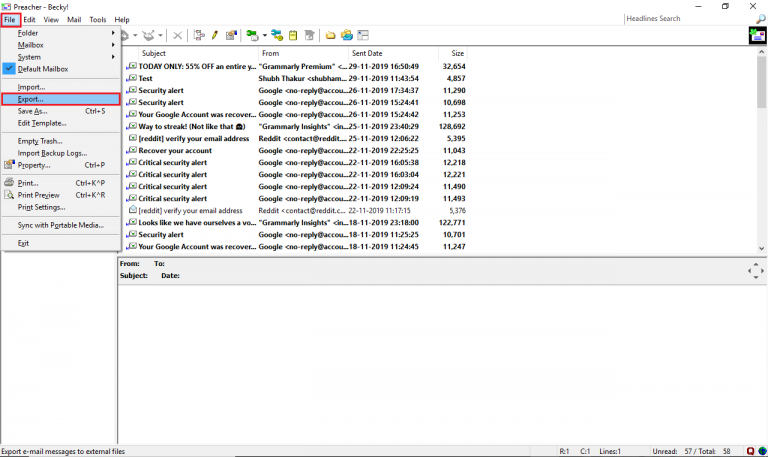Image resolution: width=768 pixels, height=457 pixels.
Task: Click the send/forward arrow toolbar icon
Action: click(148, 35)
